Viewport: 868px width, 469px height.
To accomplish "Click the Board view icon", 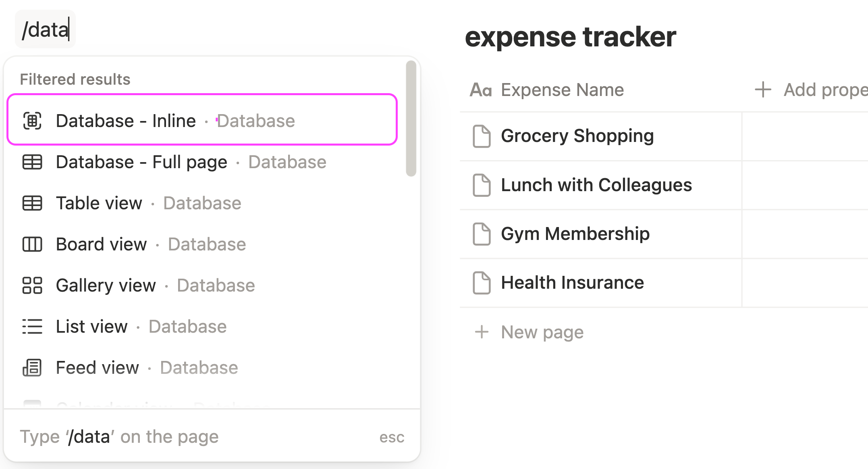I will click(x=32, y=244).
